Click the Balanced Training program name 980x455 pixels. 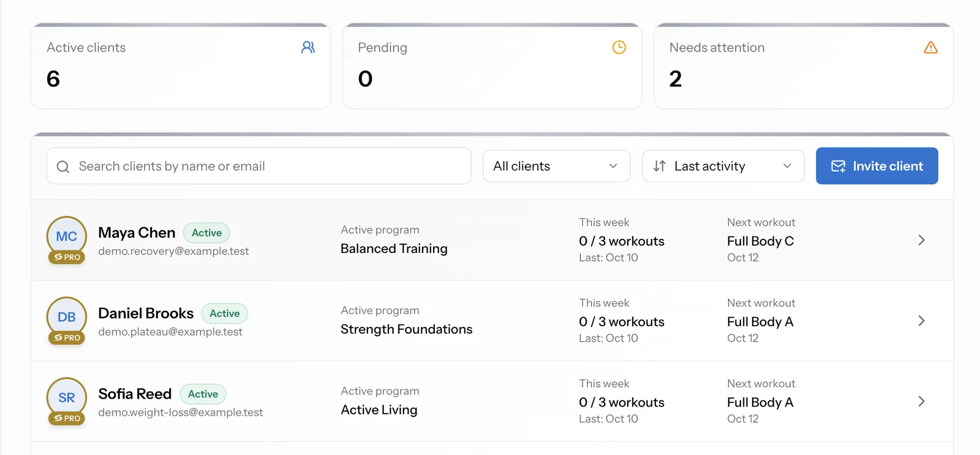click(x=394, y=249)
